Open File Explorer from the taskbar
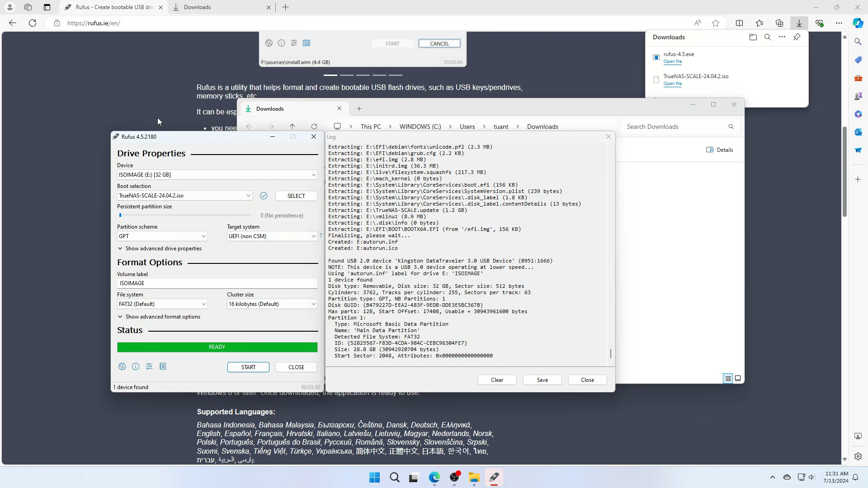 click(x=474, y=478)
